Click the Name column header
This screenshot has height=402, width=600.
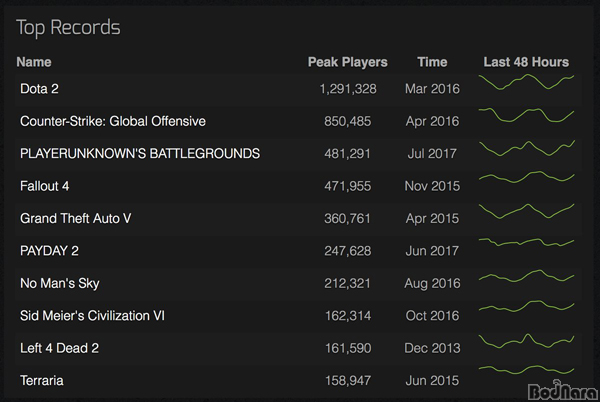(x=34, y=62)
